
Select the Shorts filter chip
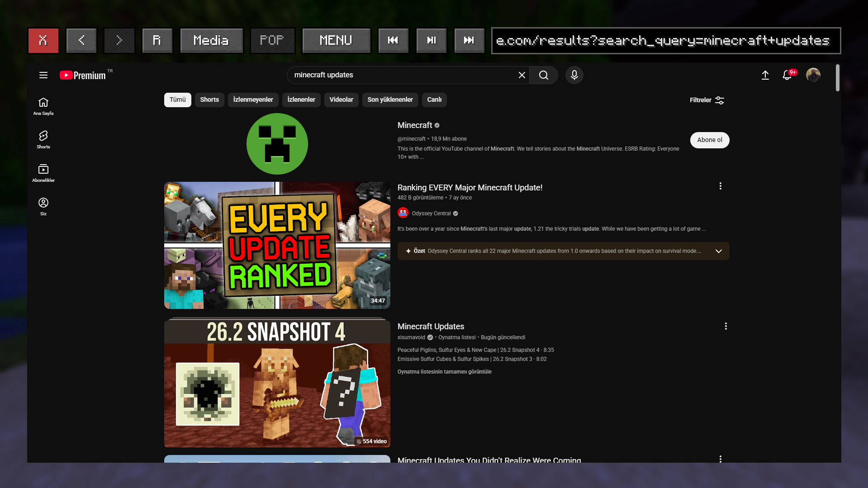[209, 100]
